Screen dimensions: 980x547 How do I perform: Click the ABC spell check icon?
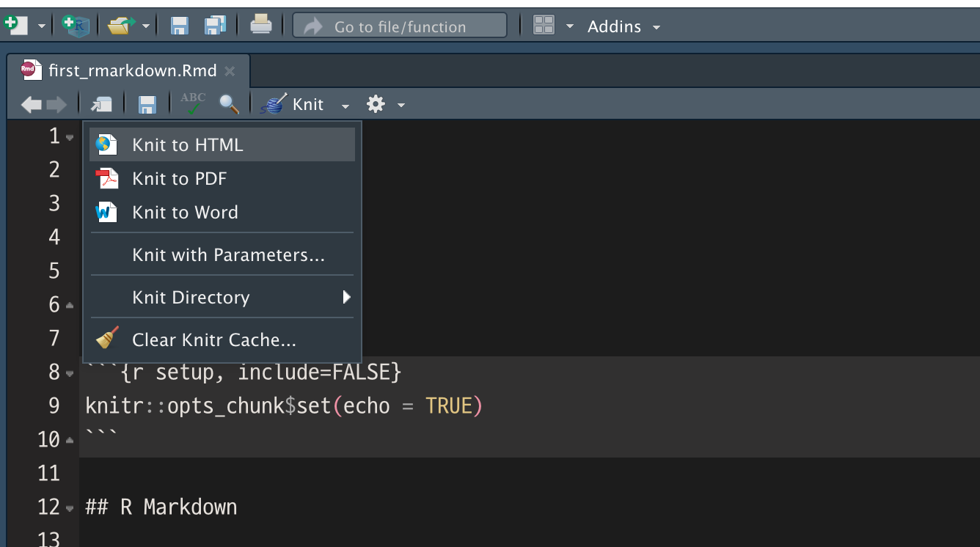pos(194,103)
